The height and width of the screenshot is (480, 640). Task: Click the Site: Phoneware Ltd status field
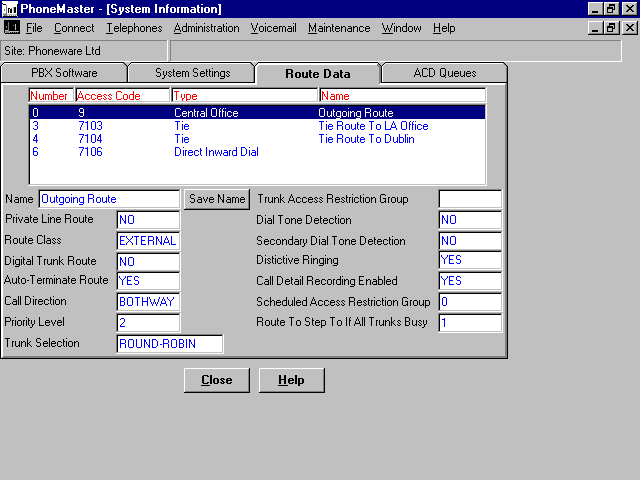pyautogui.click(x=84, y=51)
